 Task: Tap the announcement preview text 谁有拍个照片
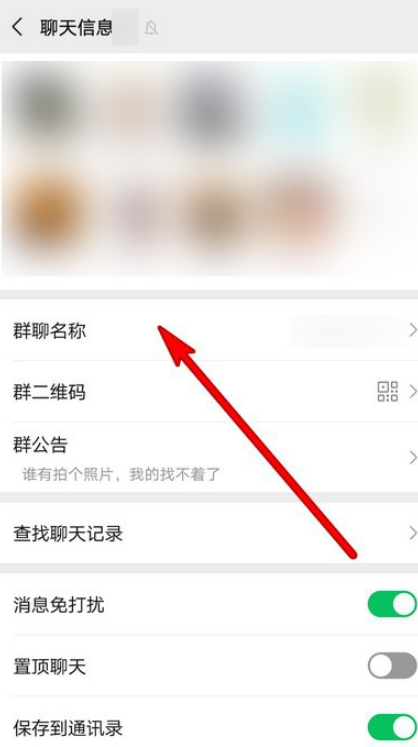pos(67,474)
